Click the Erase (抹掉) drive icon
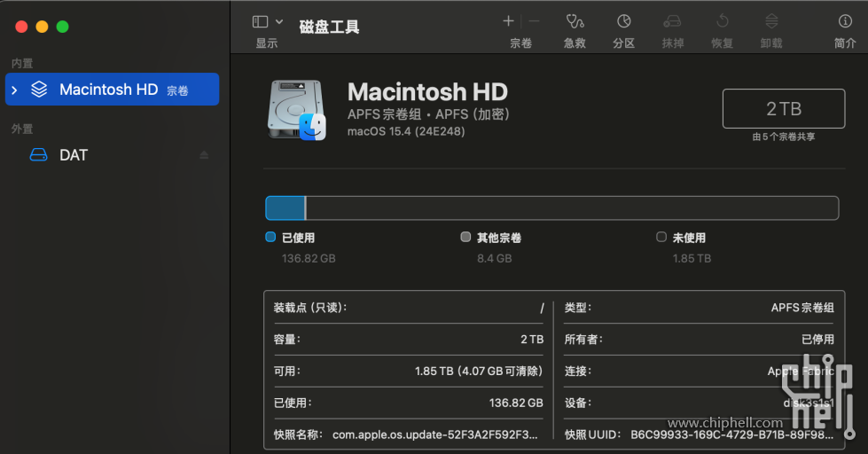The width and height of the screenshot is (868, 454). coord(672,21)
